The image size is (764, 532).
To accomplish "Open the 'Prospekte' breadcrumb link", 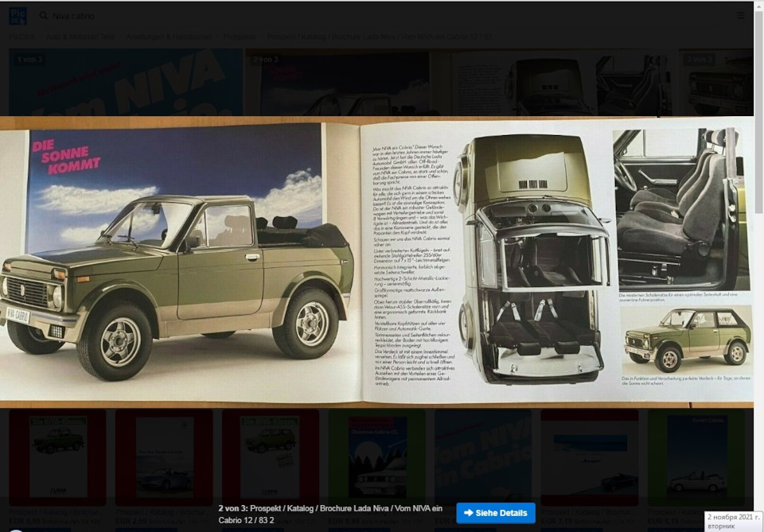I will coord(240,37).
